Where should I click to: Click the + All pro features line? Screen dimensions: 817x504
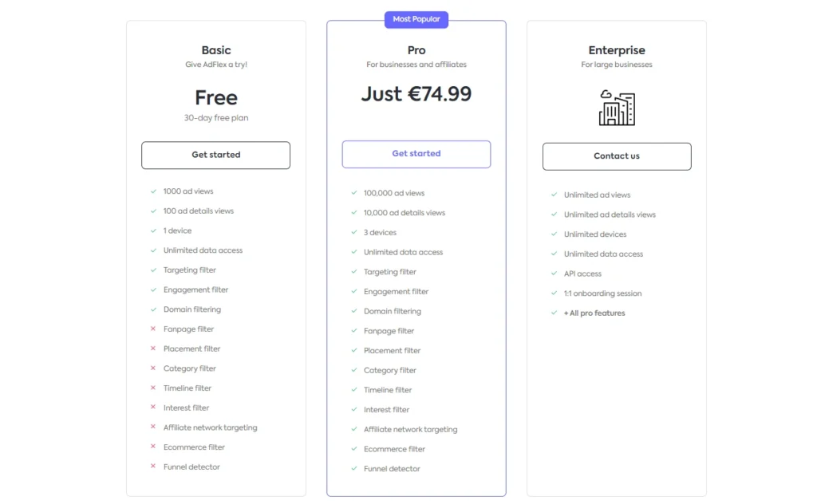(x=596, y=313)
